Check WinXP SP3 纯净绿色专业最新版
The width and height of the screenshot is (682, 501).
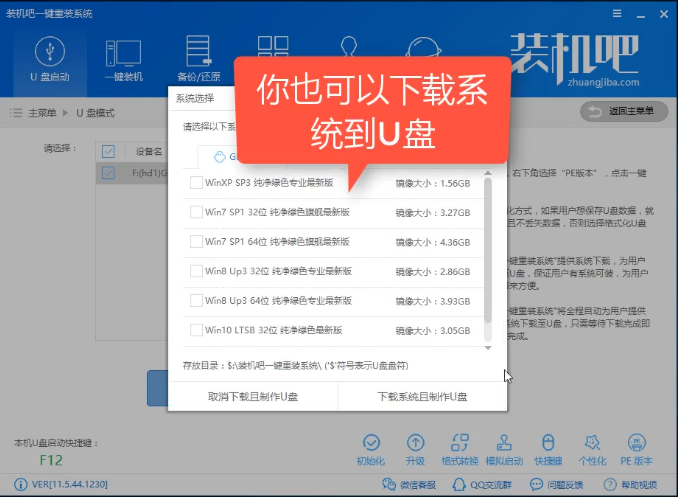196,183
